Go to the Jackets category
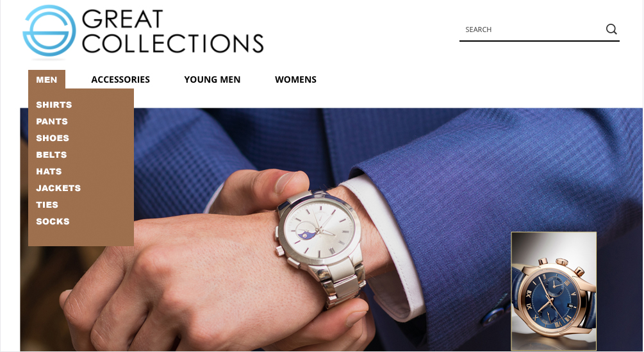644x352 pixels. pyautogui.click(x=58, y=188)
